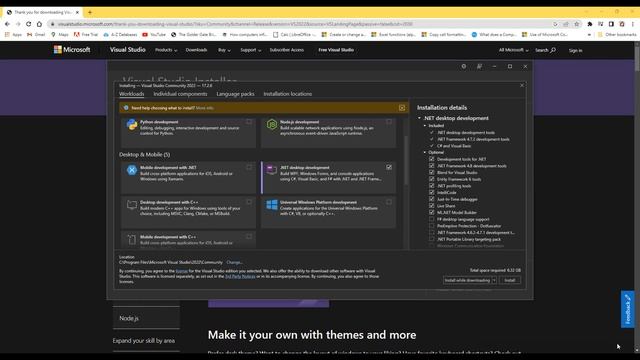This screenshot has height=360, width=640.
Task: Click the Chrome address bar
Action: click(x=302, y=24)
